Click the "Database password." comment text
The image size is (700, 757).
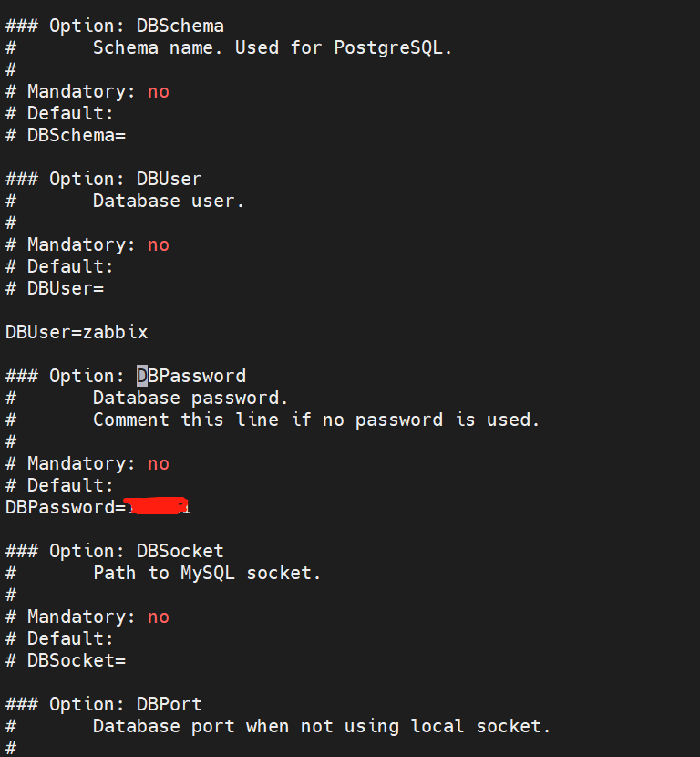190,398
